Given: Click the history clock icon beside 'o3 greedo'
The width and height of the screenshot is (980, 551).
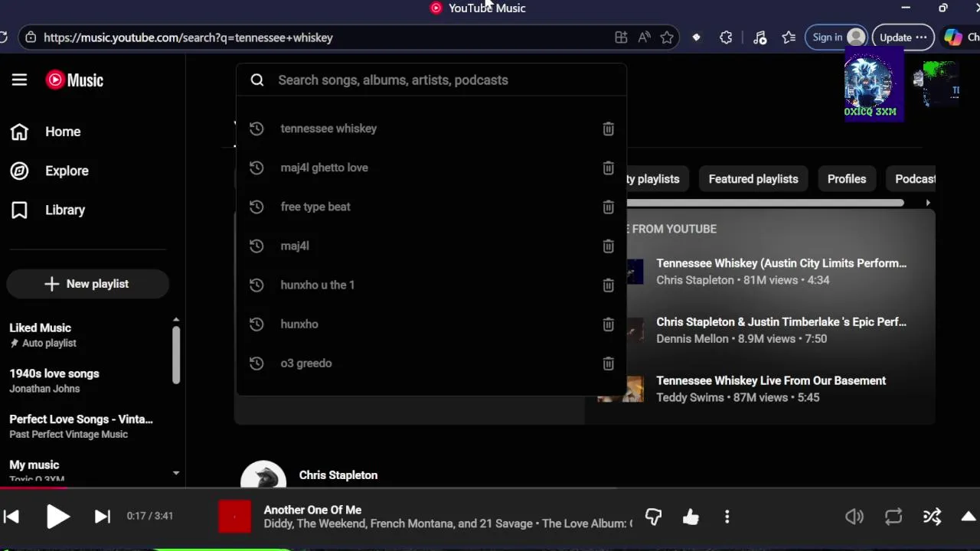Looking at the screenshot, I should tap(256, 363).
